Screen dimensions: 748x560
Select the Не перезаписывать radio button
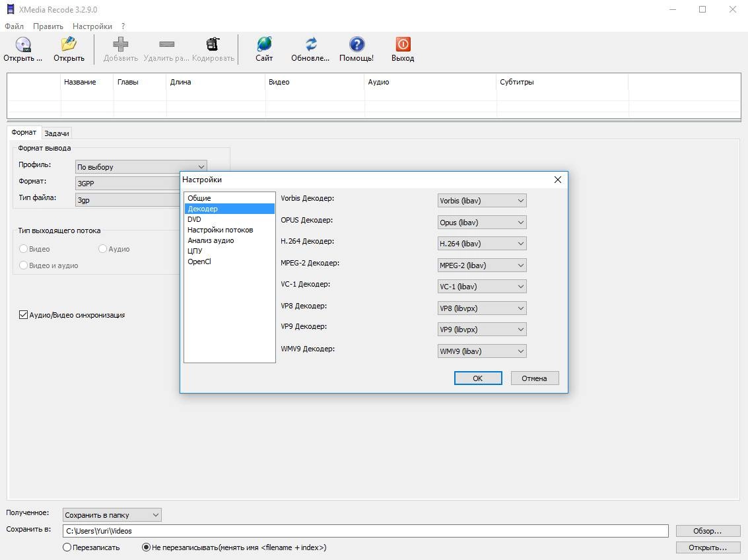point(146,547)
